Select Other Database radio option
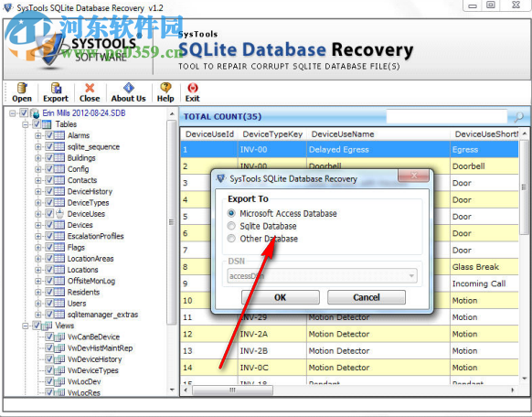 [x=231, y=239]
